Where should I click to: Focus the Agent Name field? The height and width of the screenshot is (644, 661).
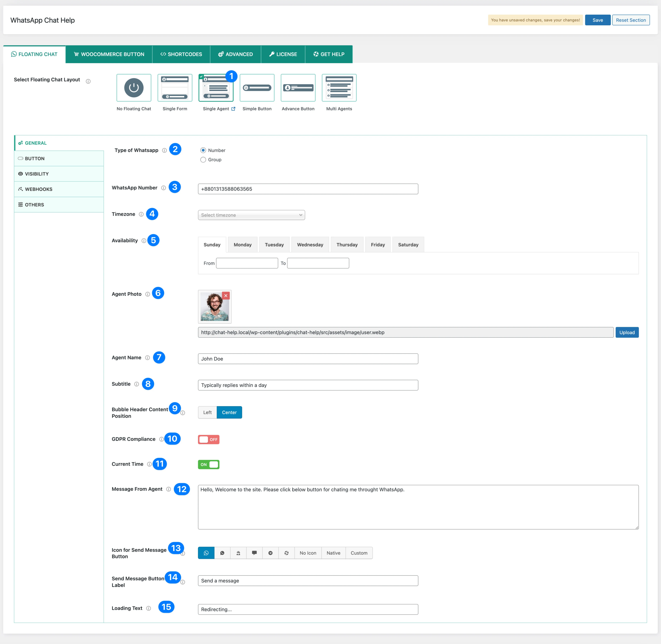308,359
